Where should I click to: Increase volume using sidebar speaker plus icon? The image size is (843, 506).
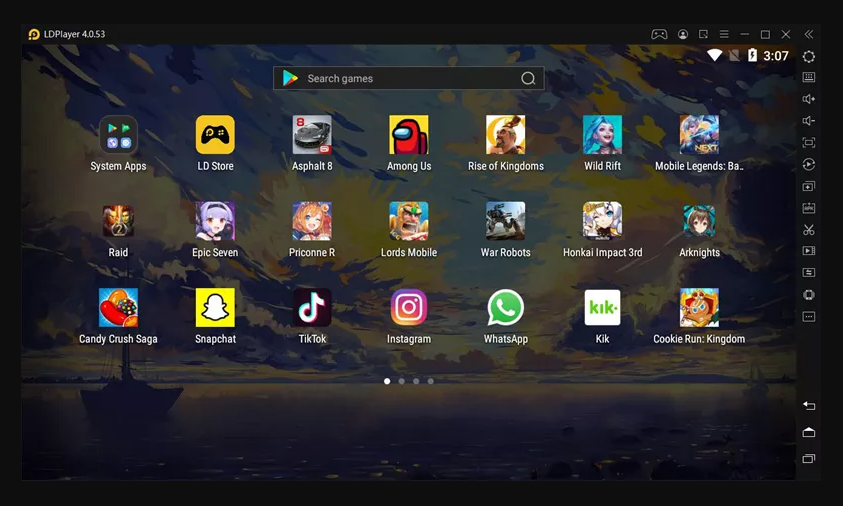click(x=809, y=99)
